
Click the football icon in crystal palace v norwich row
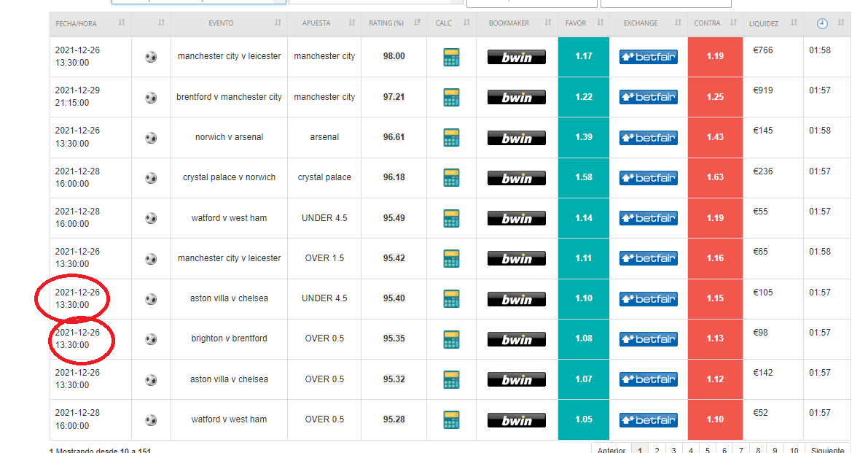coord(151,178)
